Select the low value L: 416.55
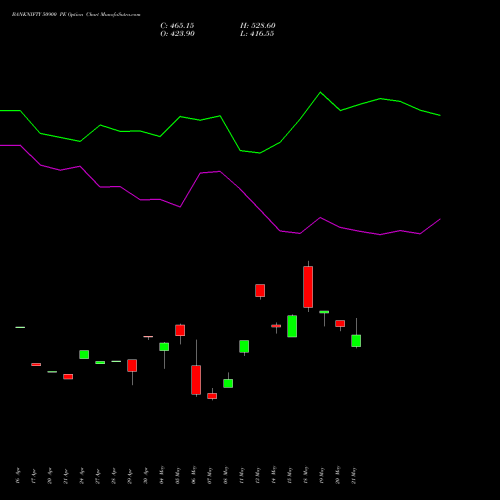Image resolution: width=500 pixels, height=500 pixels. pyautogui.click(x=257, y=34)
